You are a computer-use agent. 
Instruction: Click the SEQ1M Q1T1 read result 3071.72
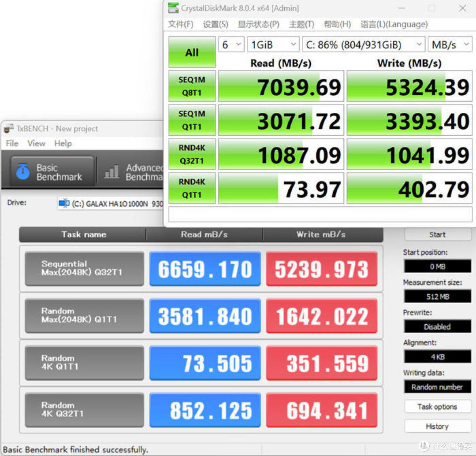click(281, 120)
